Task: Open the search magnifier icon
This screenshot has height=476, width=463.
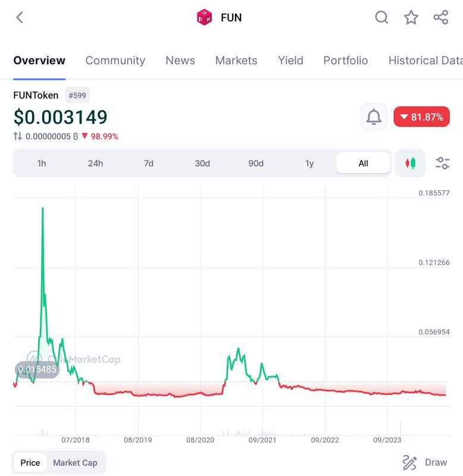Action: tap(381, 17)
